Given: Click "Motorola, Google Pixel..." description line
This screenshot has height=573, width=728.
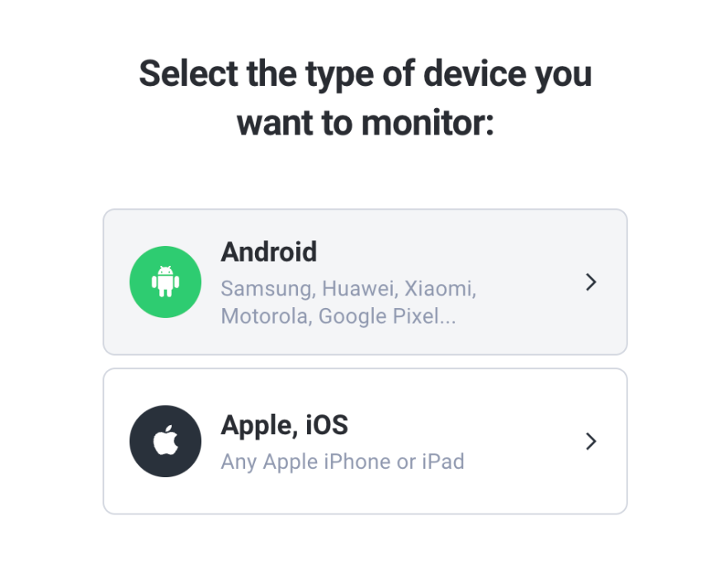Looking at the screenshot, I should (338, 316).
